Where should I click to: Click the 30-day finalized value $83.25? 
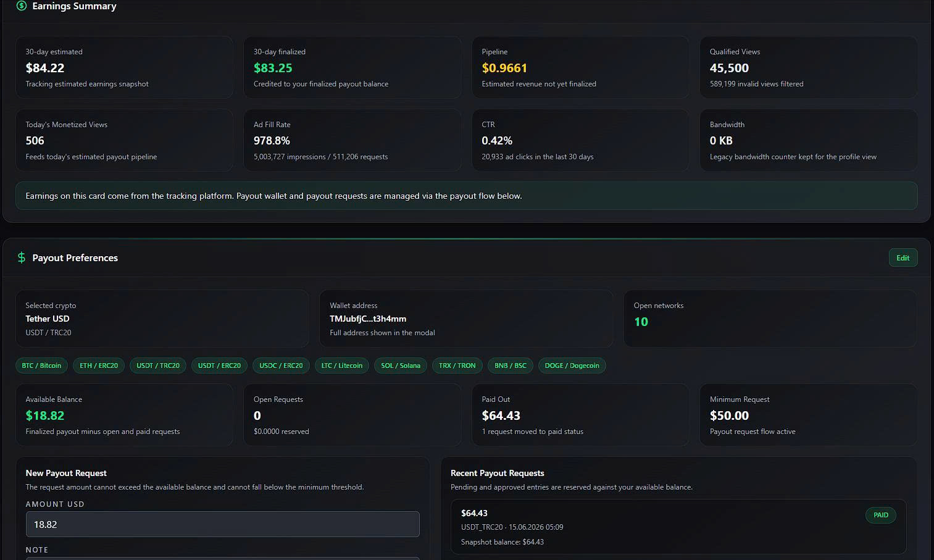pyautogui.click(x=273, y=68)
